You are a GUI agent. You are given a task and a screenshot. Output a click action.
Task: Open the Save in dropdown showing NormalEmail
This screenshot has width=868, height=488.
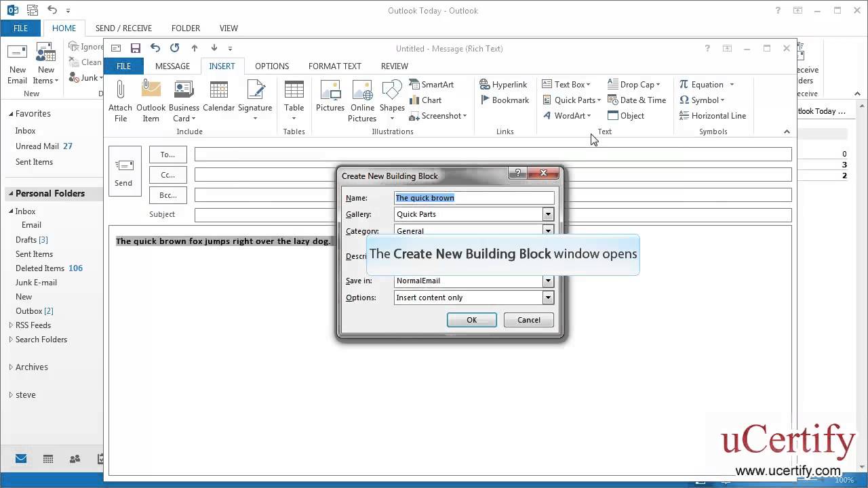pos(548,281)
